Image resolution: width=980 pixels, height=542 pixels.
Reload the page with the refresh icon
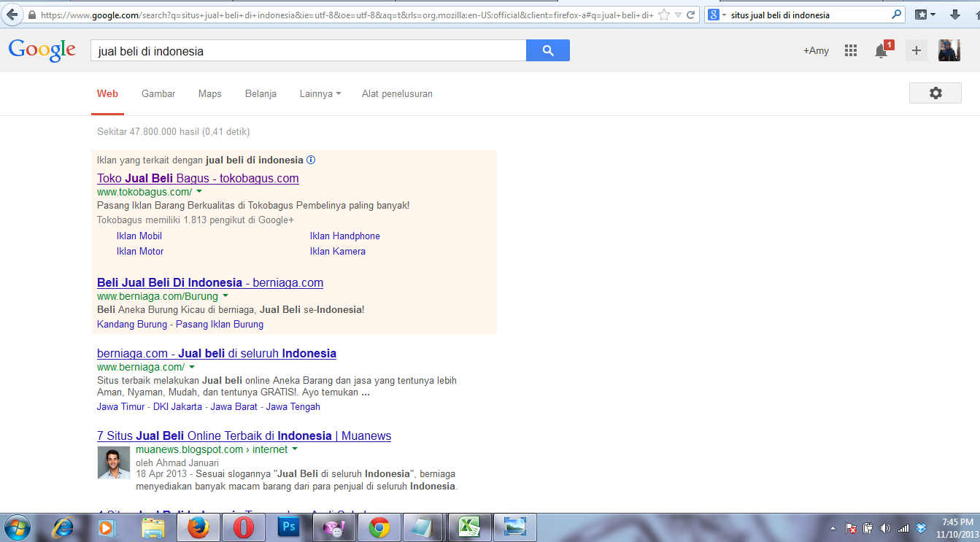[x=692, y=15]
